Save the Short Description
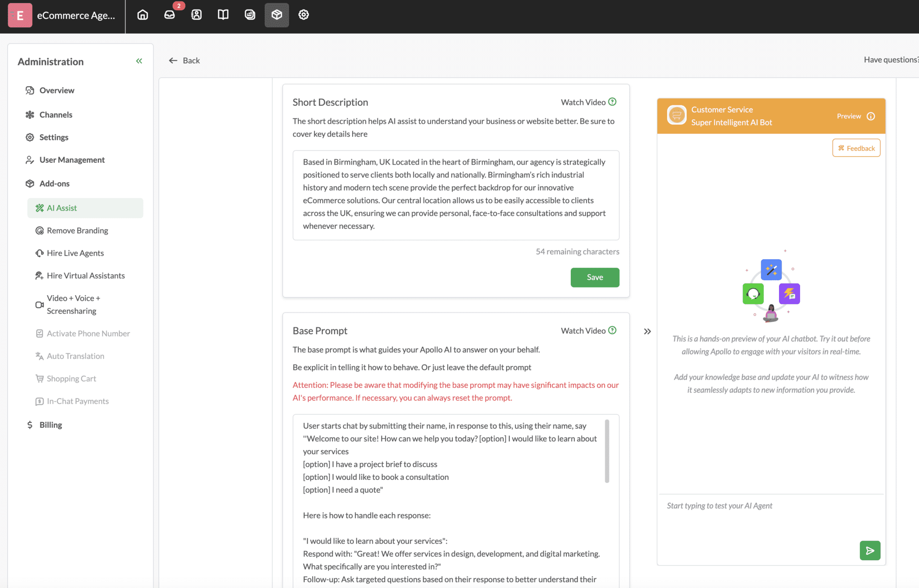Image resolution: width=919 pixels, height=588 pixels. pos(595,277)
